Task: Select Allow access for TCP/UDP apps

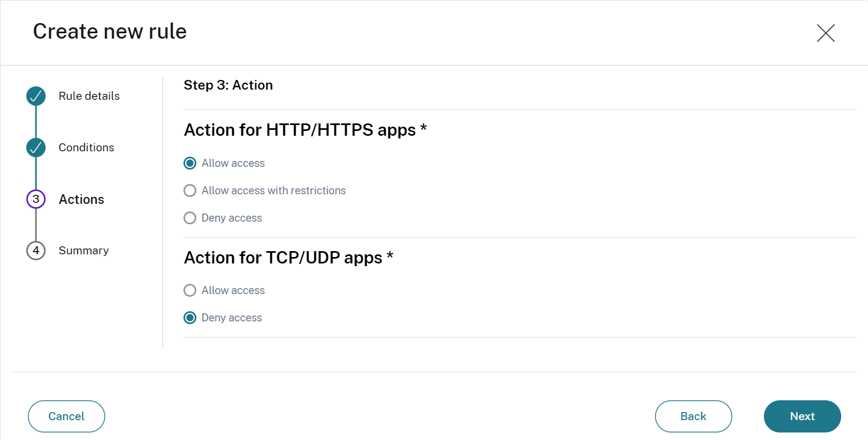Action: point(190,290)
